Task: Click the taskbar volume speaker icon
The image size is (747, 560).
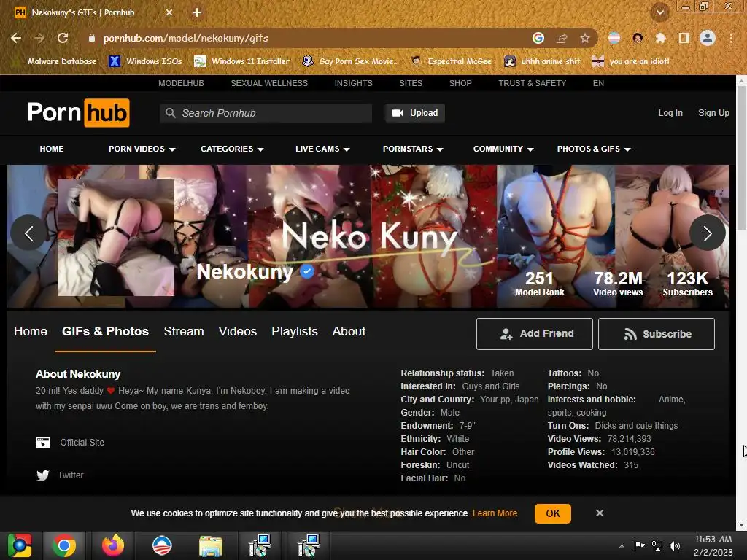Action: 675,545
